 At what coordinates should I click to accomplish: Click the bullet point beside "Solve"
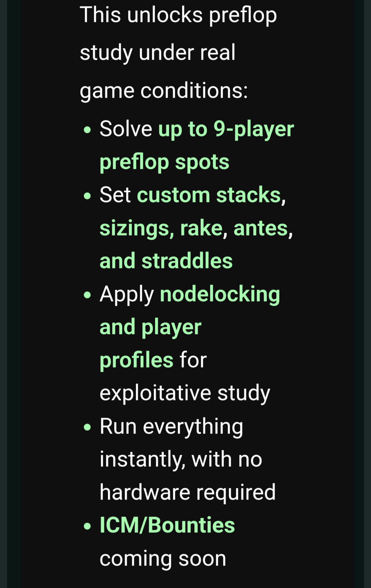(88, 130)
